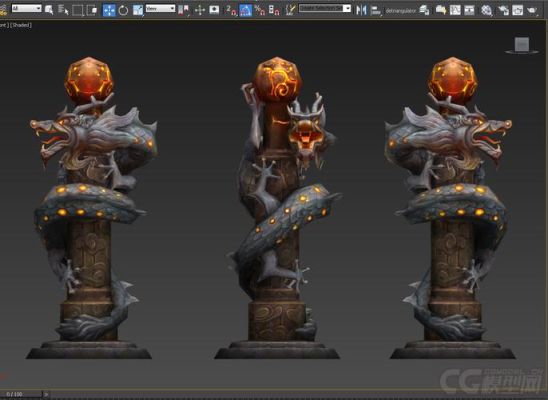The width and height of the screenshot is (548, 400).
Task: Toggle Angle Snap off
Action: tap(246, 10)
